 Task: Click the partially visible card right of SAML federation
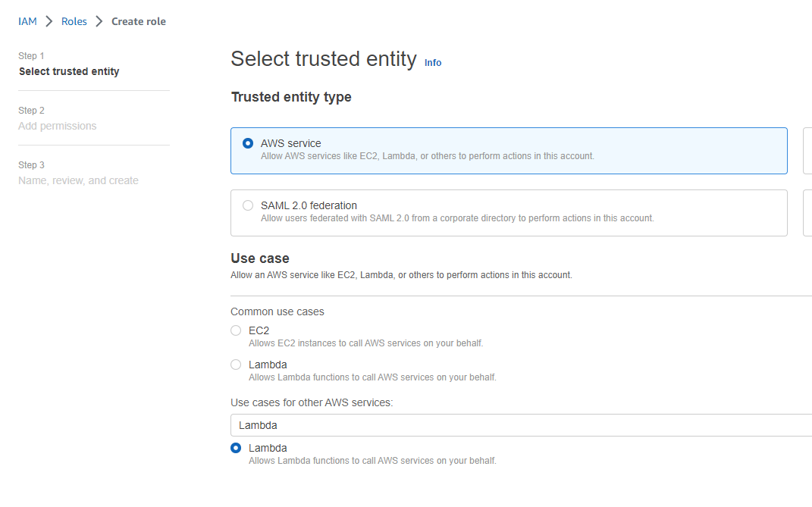coord(807,213)
